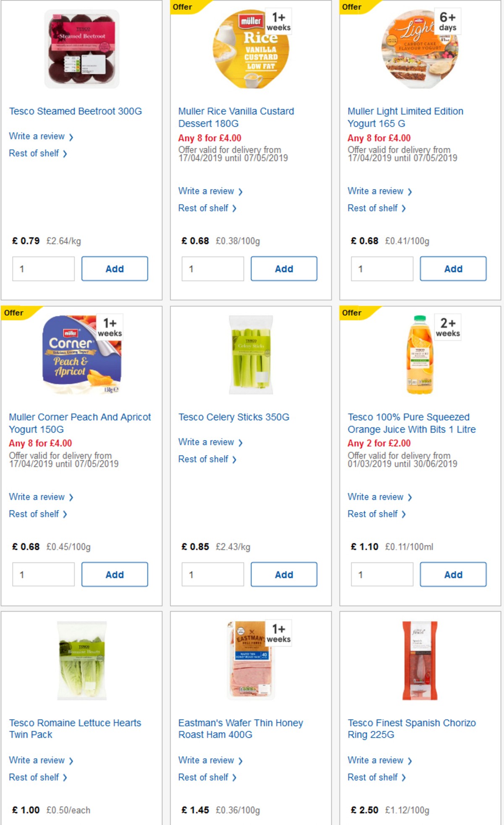The width and height of the screenshot is (504, 825).
Task: Select the quantity field for Celery Sticks
Action: pos(213,574)
